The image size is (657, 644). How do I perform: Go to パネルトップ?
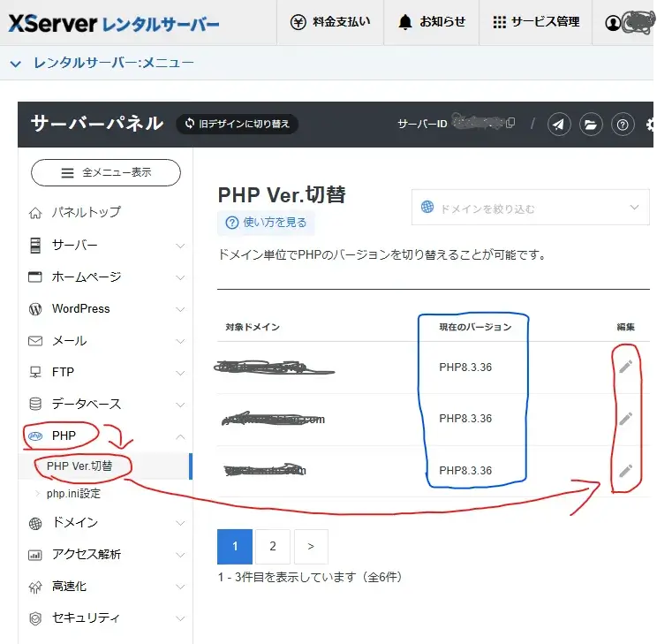pos(87,212)
